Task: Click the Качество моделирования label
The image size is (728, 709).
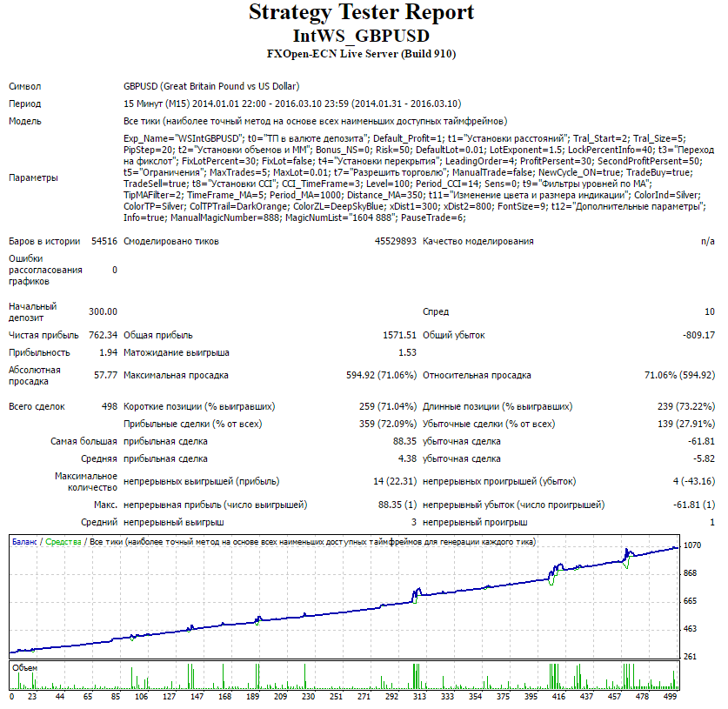Action: (x=478, y=242)
